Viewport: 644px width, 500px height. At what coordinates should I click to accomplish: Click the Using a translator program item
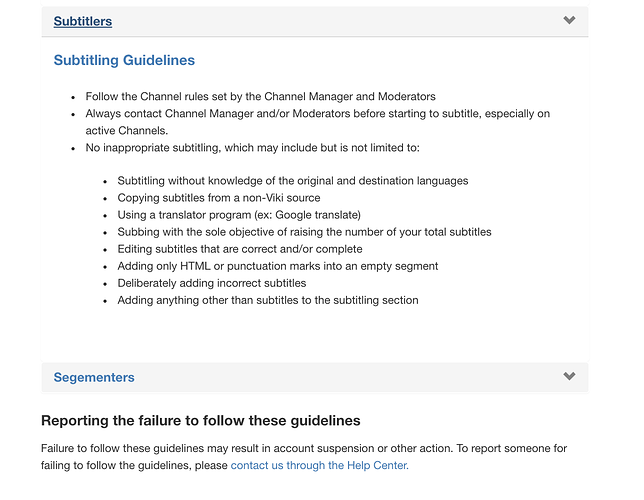239,215
